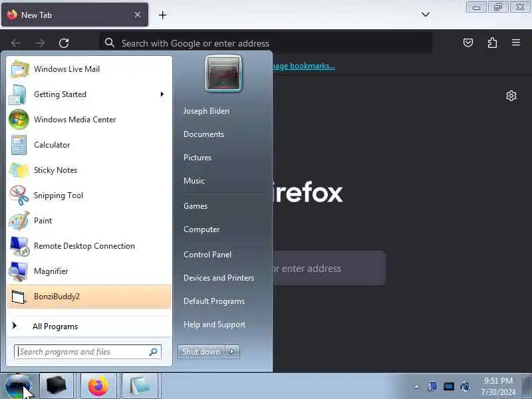Click the Firefox address bar
The image size is (532, 399).
pos(266,43)
